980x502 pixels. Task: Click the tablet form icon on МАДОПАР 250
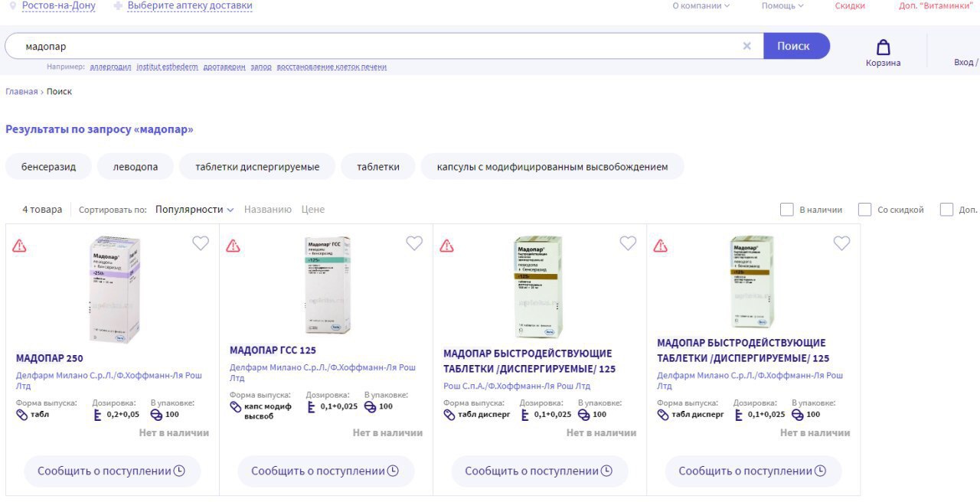point(21,415)
